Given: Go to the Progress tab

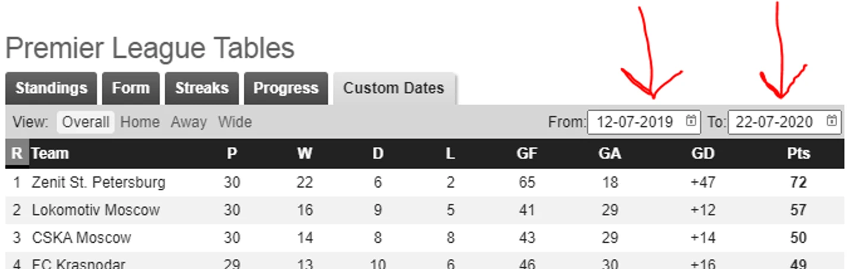Looking at the screenshot, I should tap(286, 88).
